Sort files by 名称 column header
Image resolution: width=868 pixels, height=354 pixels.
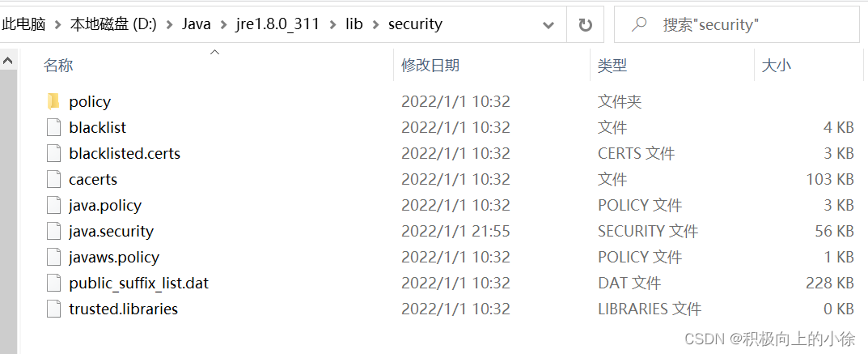click(x=58, y=66)
